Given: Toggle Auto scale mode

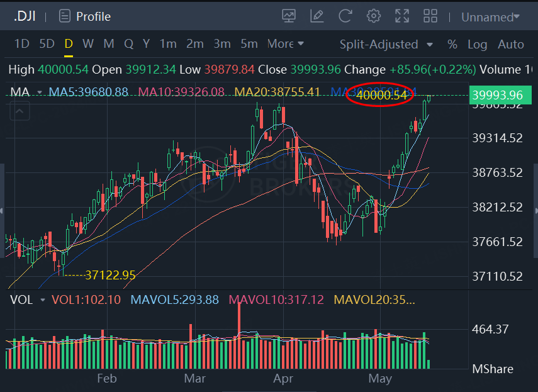Looking at the screenshot, I should [510, 44].
